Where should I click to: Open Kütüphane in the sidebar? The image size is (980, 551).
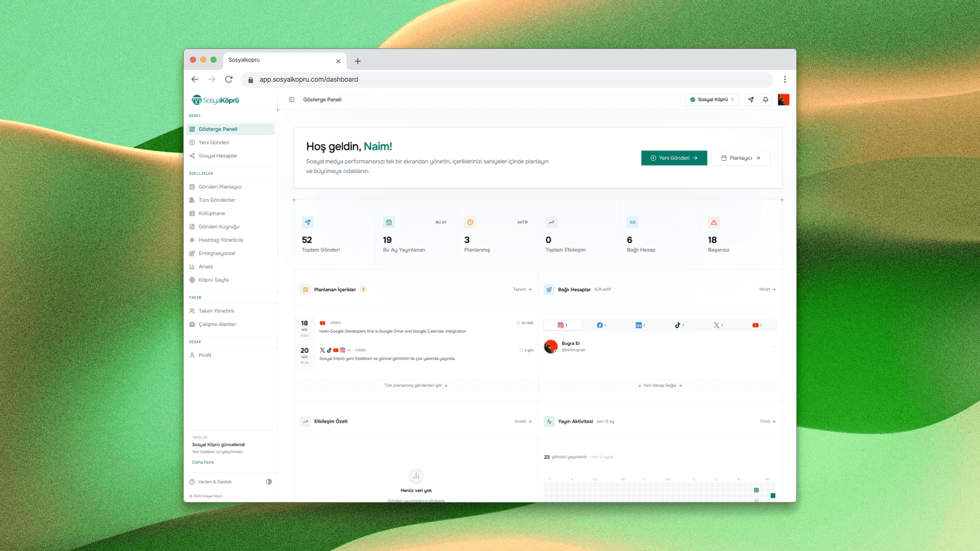click(230, 213)
